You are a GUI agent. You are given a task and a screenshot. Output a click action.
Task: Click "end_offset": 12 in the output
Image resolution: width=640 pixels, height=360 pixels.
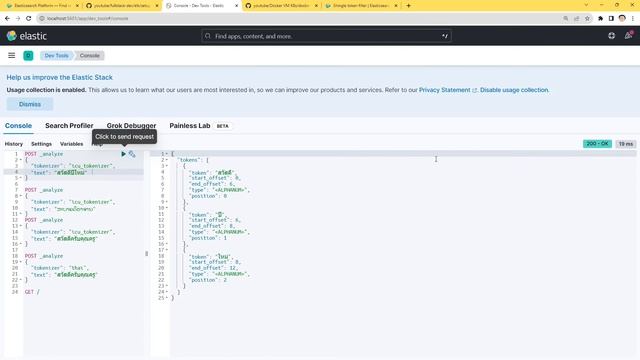[213, 268]
